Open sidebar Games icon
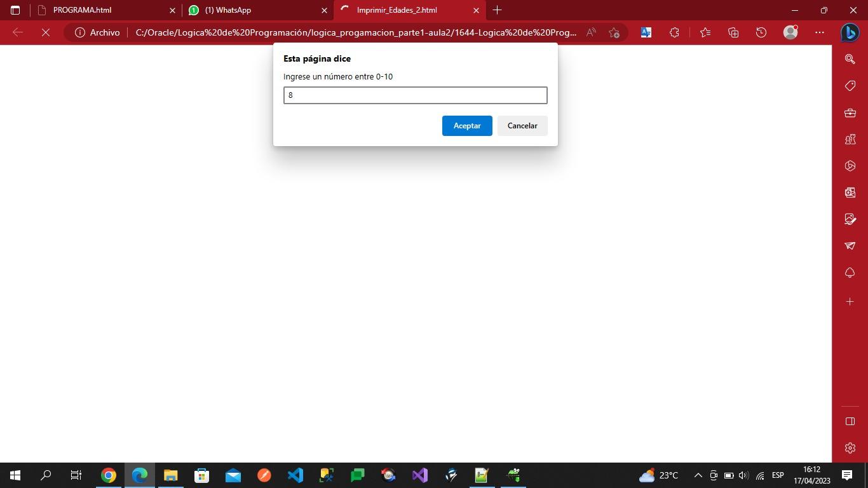 850,139
